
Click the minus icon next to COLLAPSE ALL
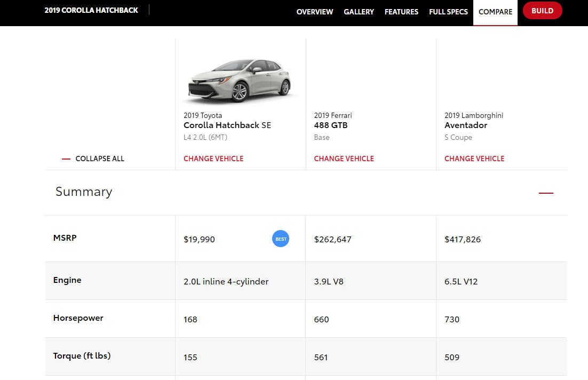[66, 159]
